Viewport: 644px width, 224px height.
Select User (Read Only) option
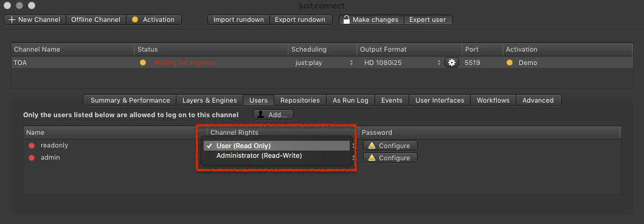[277, 146]
